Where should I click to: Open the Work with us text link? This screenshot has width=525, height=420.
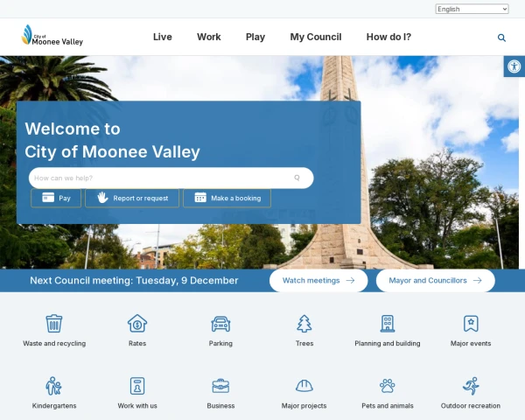137,406
